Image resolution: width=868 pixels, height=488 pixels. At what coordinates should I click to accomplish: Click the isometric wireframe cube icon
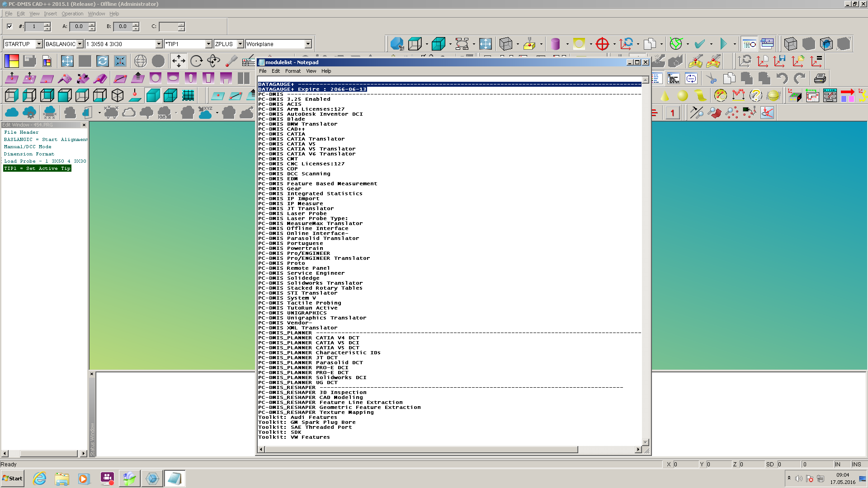(x=118, y=95)
